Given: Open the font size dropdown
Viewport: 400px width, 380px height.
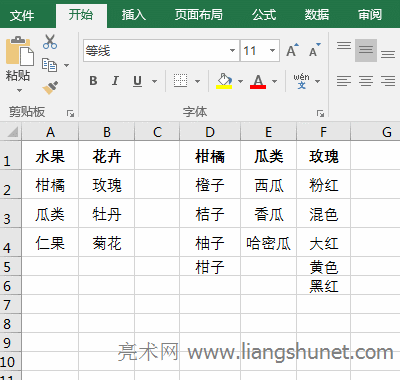Looking at the screenshot, I should pos(272,51).
